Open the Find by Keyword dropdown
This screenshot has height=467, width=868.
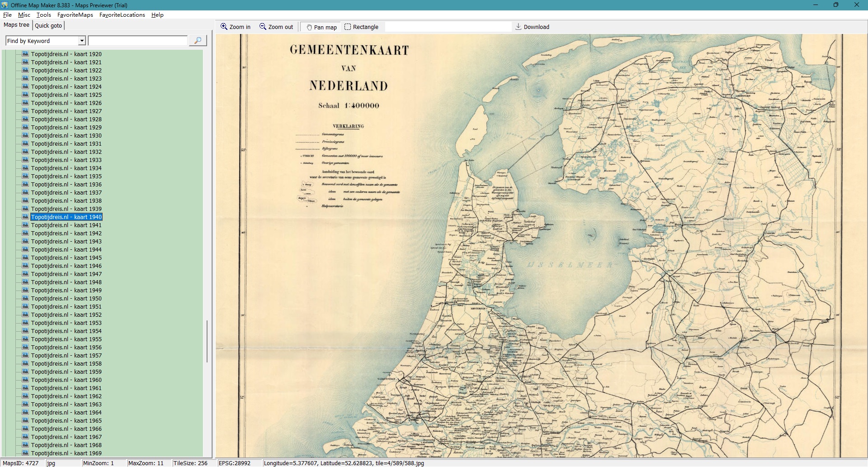coord(82,41)
